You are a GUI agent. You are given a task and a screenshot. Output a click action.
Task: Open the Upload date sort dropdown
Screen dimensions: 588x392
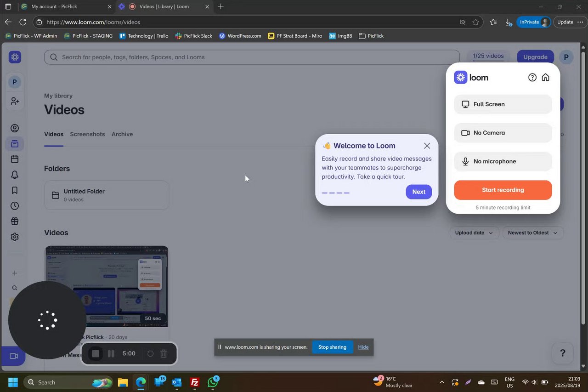click(x=474, y=233)
